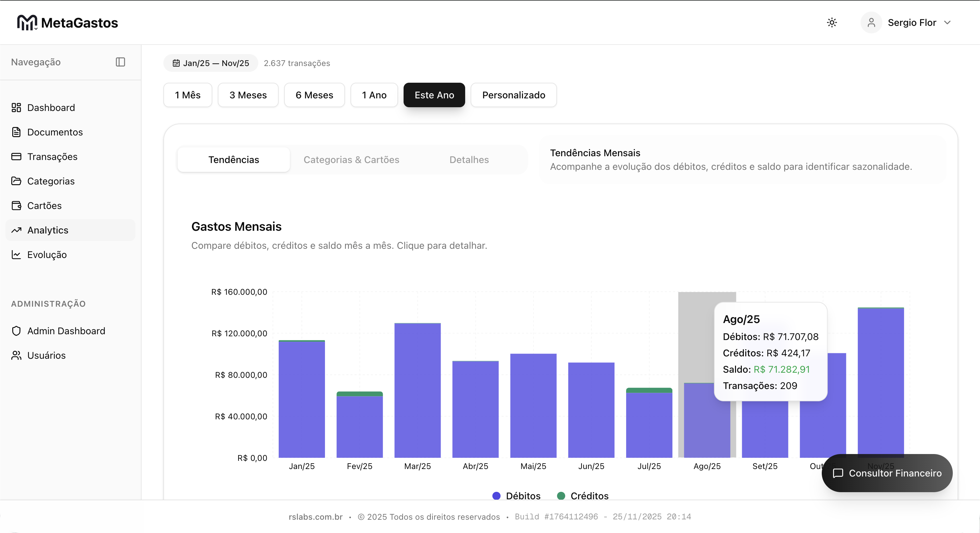This screenshot has width=980, height=533.
Task: Choose the Personalizado period option
Action: click(513, 95)
